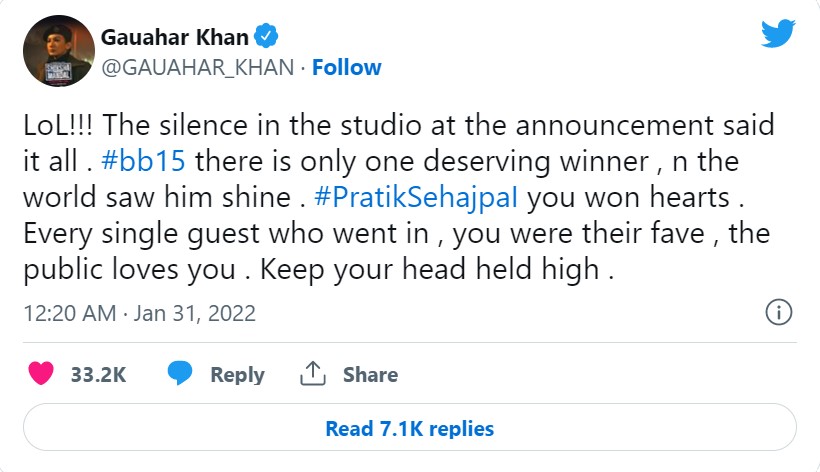Viewport: 820px width, 472px height.
Task: Click the Gauahar Khan display name
Action: pos(175,38)
